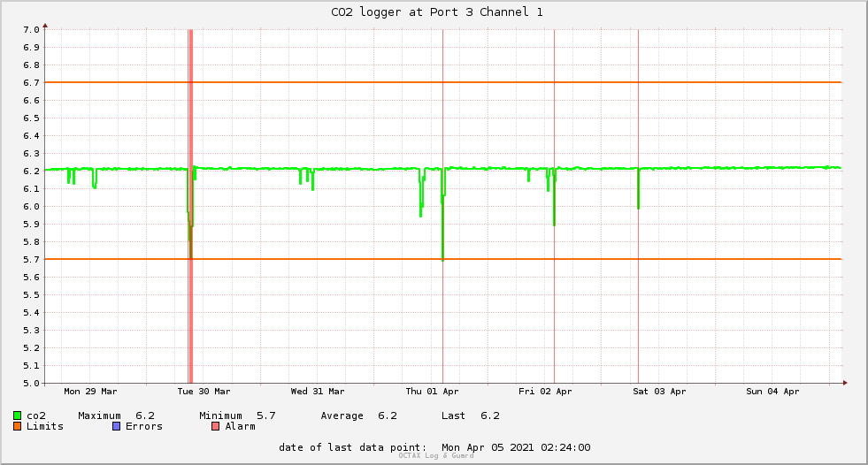Screen dimensions: 868x465
Task: Click the Limits legend label
Action: (45, 426)
